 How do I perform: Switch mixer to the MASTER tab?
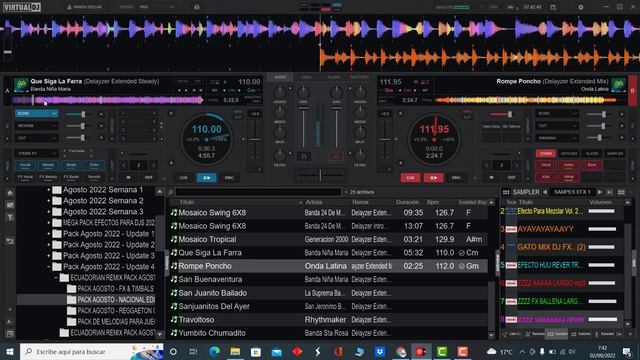pyautogui.click(x=360, y=77)
